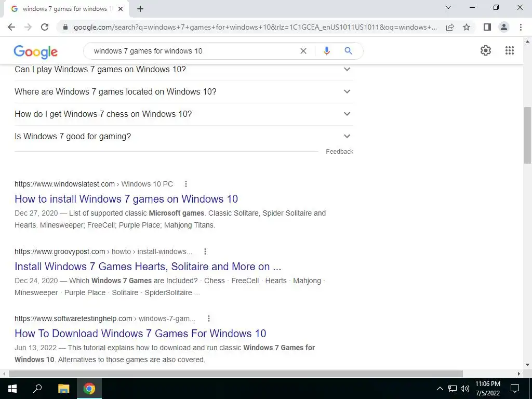Start voice search with microphone
Viewport: 532px width, 399px height.
point(326,51)
